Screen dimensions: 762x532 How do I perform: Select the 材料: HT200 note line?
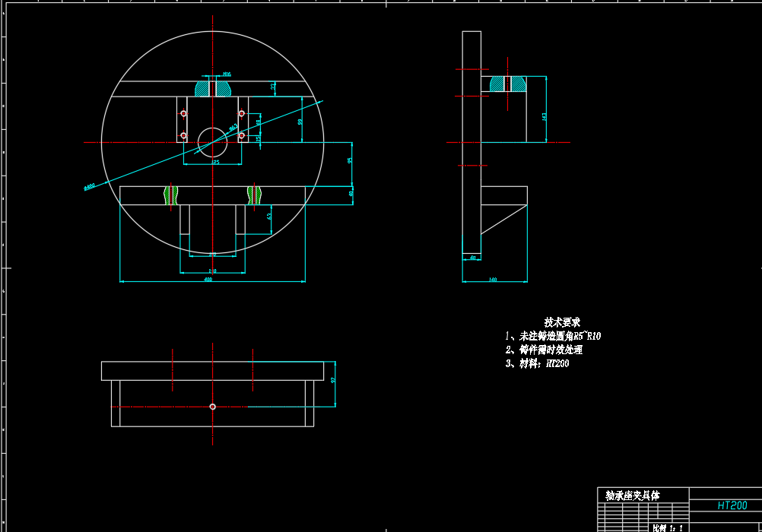[x=537, y=363]
